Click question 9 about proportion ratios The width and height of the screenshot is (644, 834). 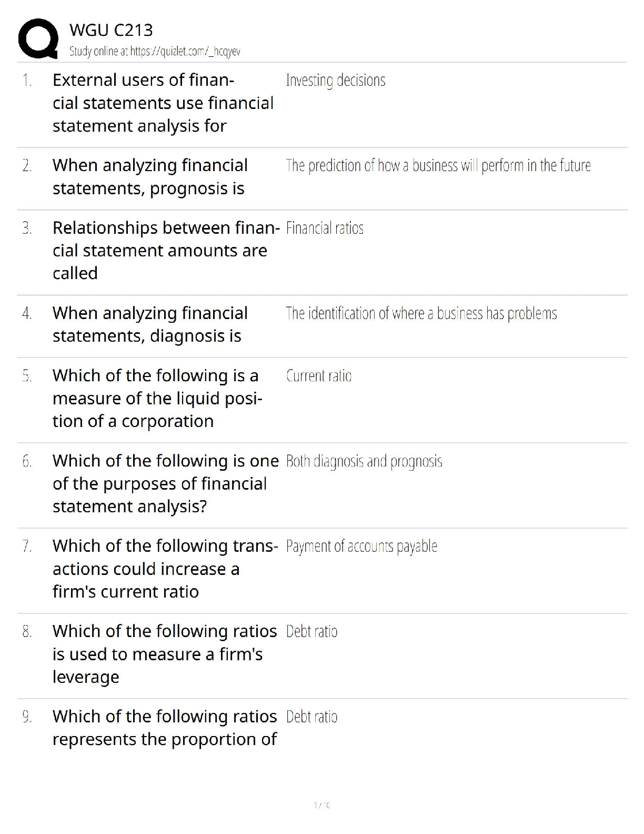pos(164,728)
